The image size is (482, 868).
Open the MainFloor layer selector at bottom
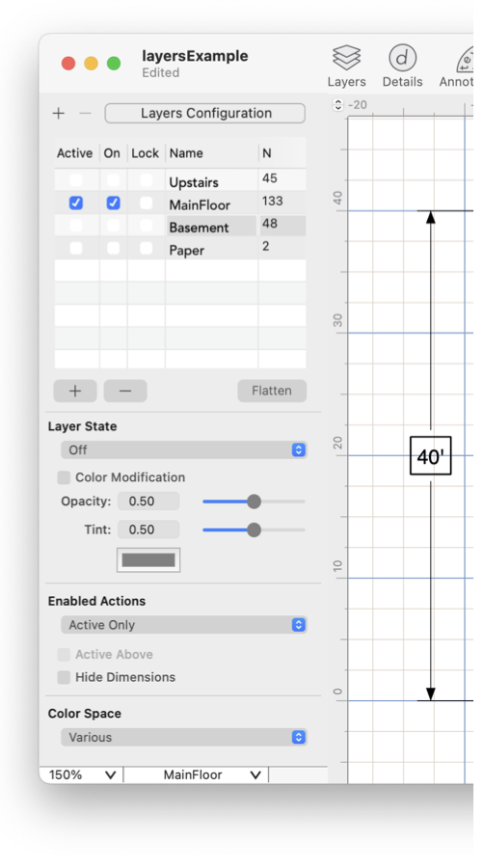click(x=196, y=775)
